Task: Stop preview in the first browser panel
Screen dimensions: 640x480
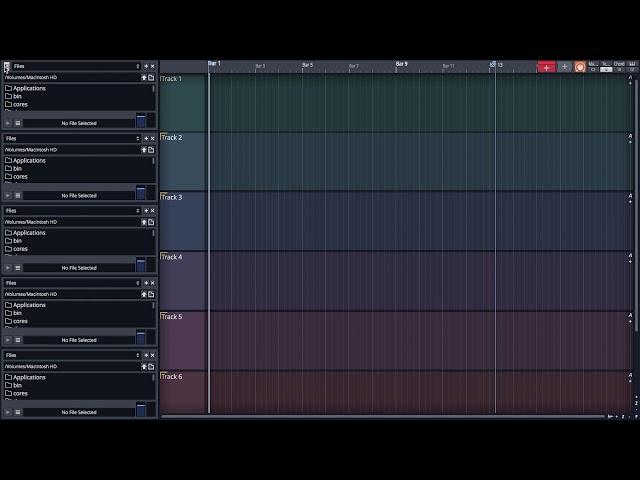Action: [x=18, y=123]
